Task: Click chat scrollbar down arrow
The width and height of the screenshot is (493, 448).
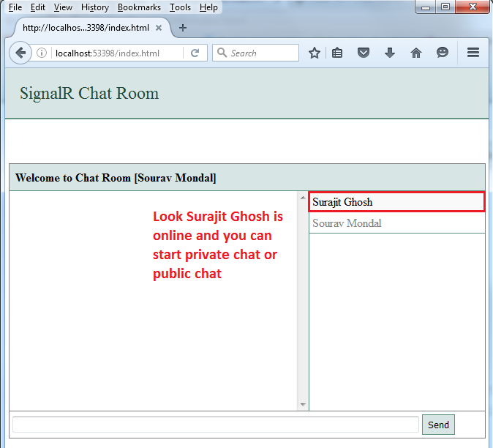Action: click(x=303, y=405)
